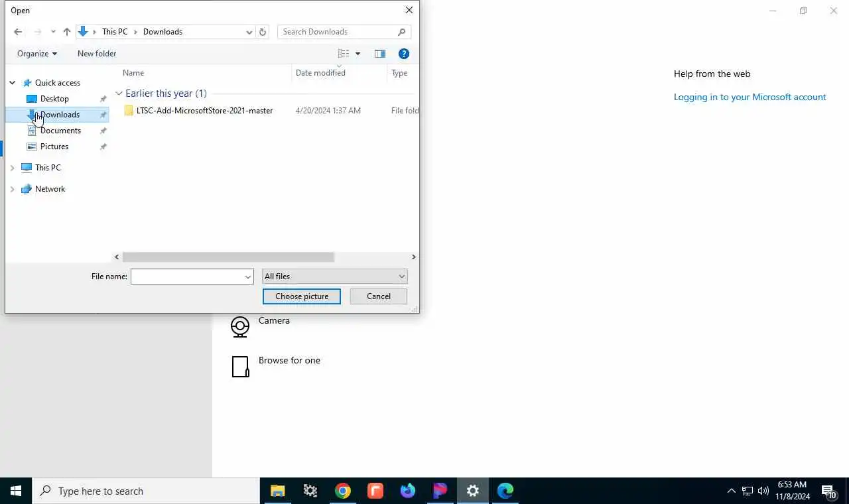
Task: Click horizontal scrollbar right arrow
Action: pos(413,257)
